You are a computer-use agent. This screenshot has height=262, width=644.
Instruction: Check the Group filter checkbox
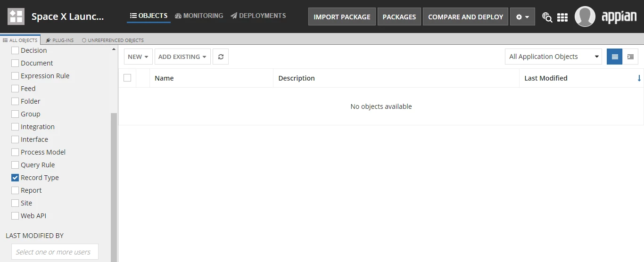tap(15, 114)
